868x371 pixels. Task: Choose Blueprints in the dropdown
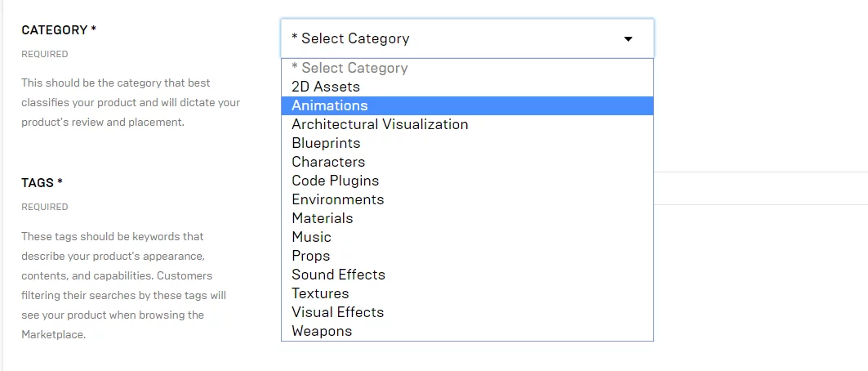click(326, 143)
